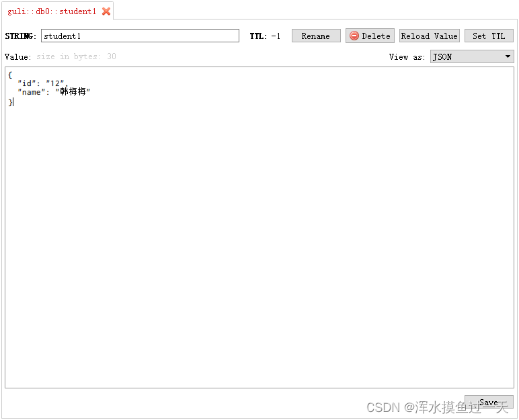Click the TTL: -1 label
This screenshot has height=420, width=519.
265,36
